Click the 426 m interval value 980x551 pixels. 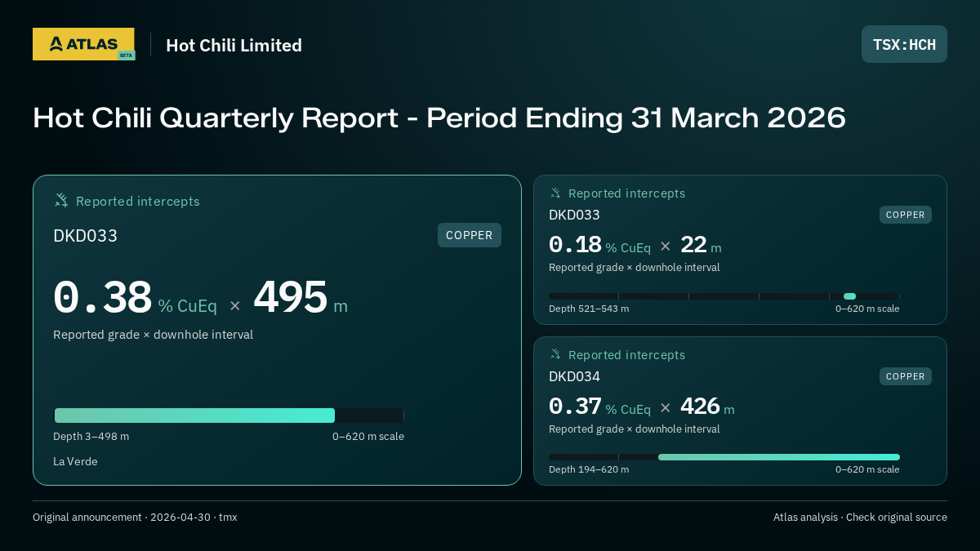[707, 407]
